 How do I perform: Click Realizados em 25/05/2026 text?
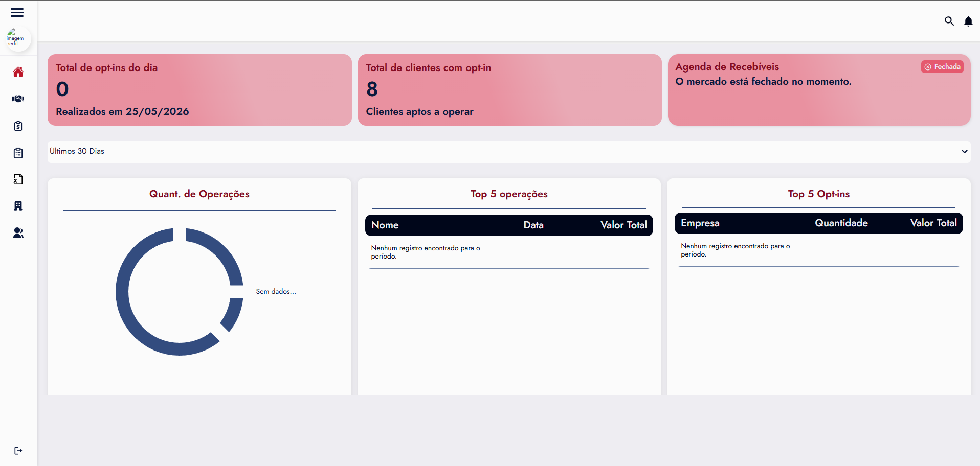pos(122,112)
